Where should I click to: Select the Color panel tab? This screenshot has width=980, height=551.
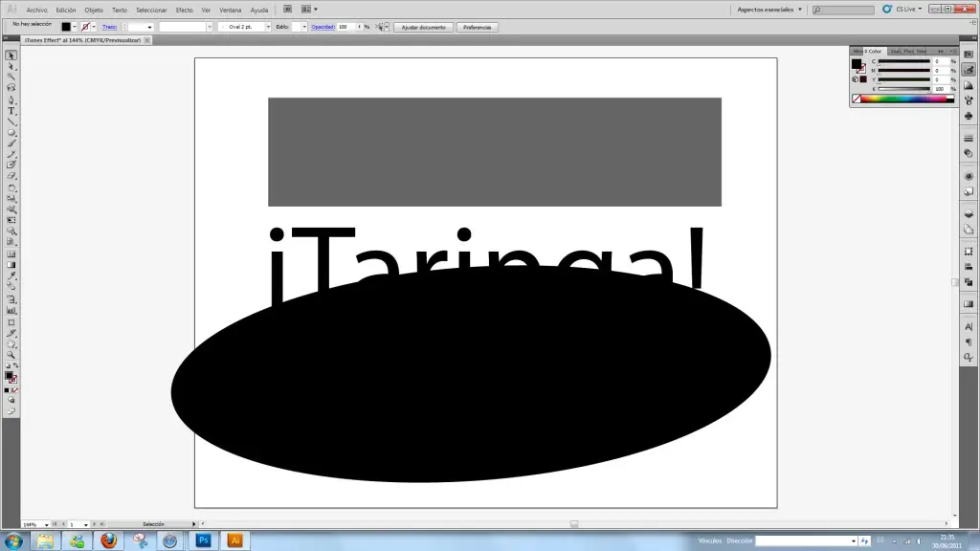873,52
